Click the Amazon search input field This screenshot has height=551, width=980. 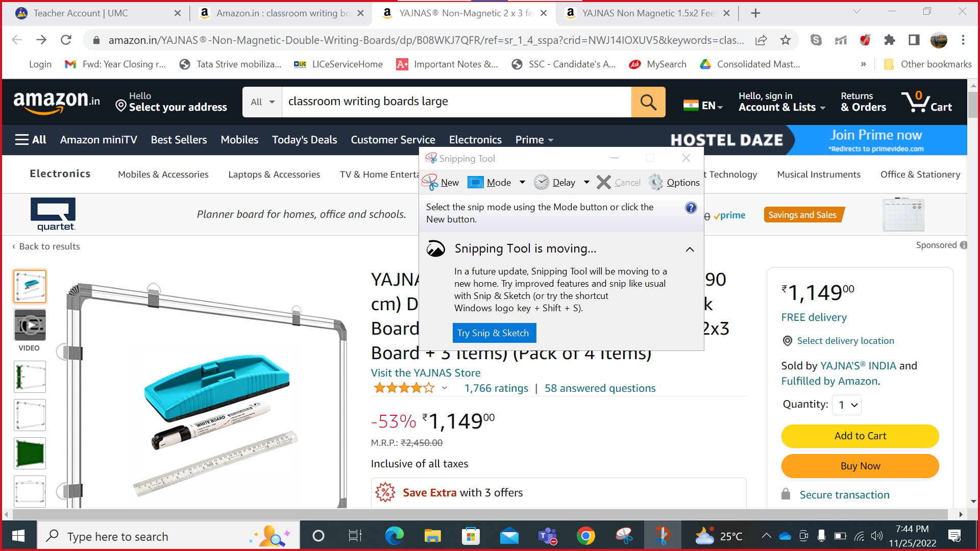pyautogui.click(x=456, y=102)
